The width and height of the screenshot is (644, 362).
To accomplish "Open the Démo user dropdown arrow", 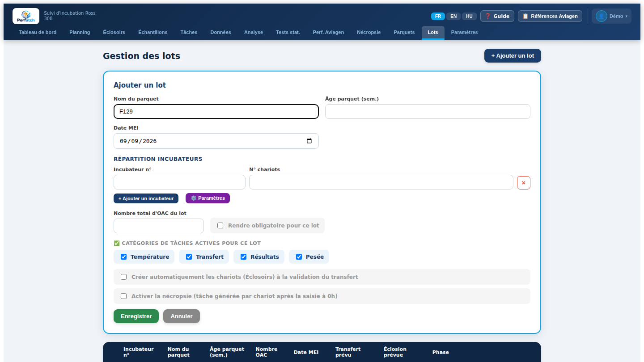I will (x=626, y=17).
